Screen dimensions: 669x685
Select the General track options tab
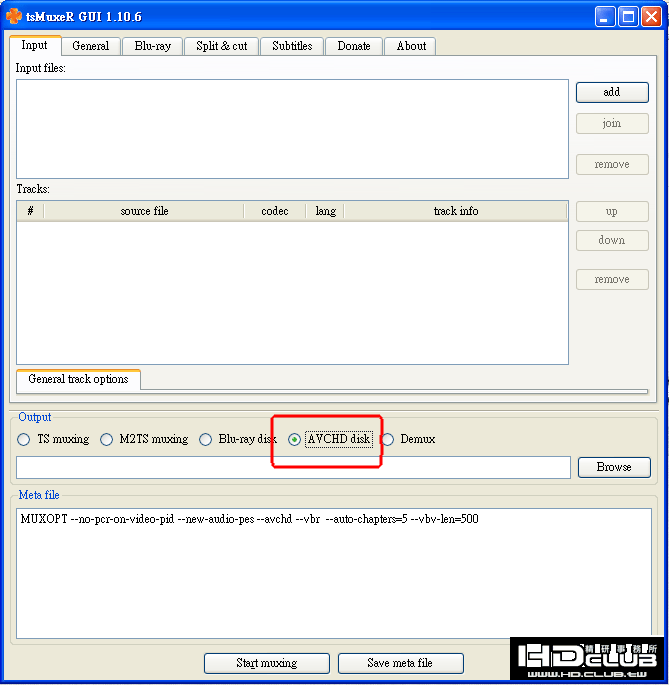[79, 379]
